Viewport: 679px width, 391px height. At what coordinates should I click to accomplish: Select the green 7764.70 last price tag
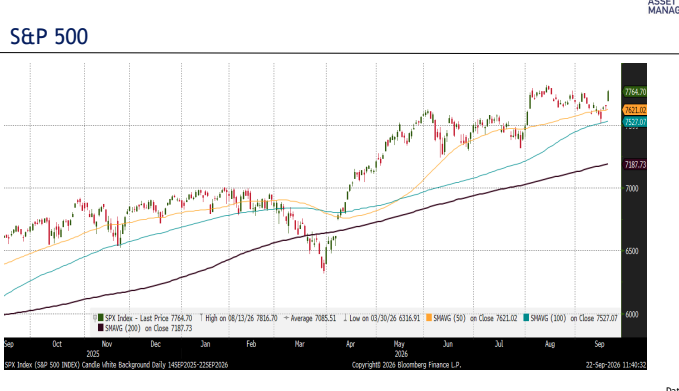(635, 92)
